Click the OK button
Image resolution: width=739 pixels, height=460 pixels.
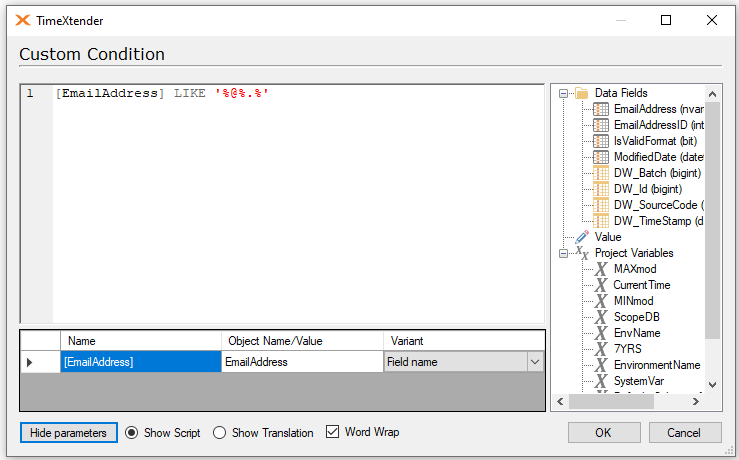[604, 433]
